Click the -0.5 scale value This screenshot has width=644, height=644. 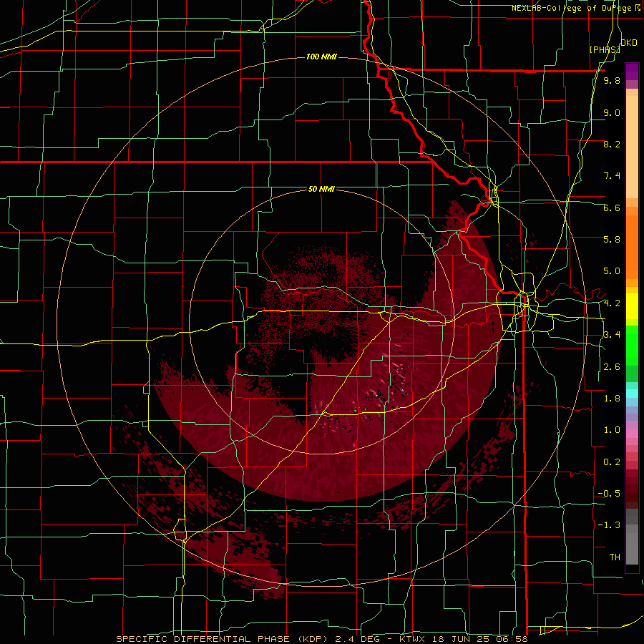(609, 494)
